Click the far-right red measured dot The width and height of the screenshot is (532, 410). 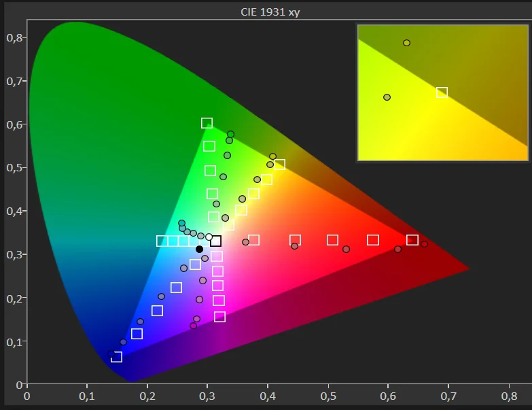pos(424,244)
